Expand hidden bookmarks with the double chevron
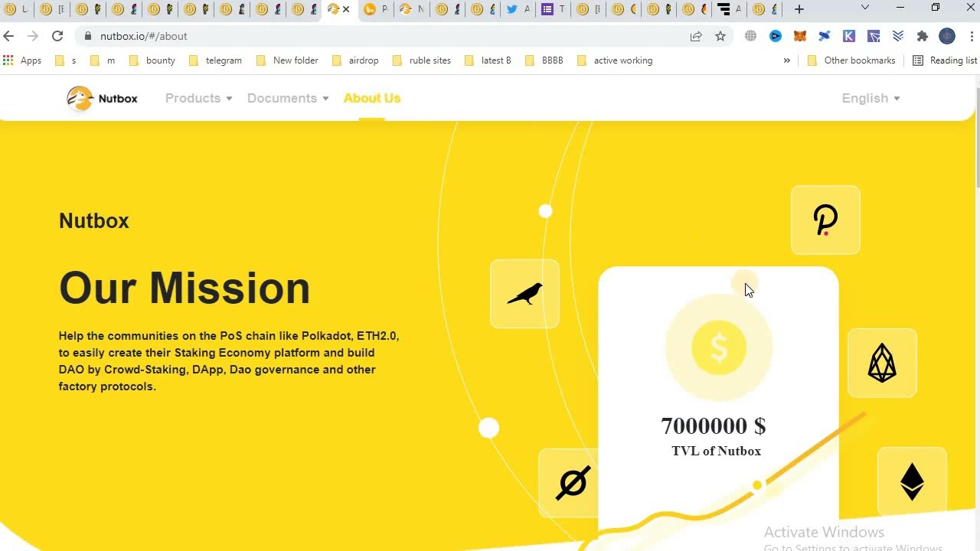This screenshot has width=980, height=551. click(x=786, y=60)
